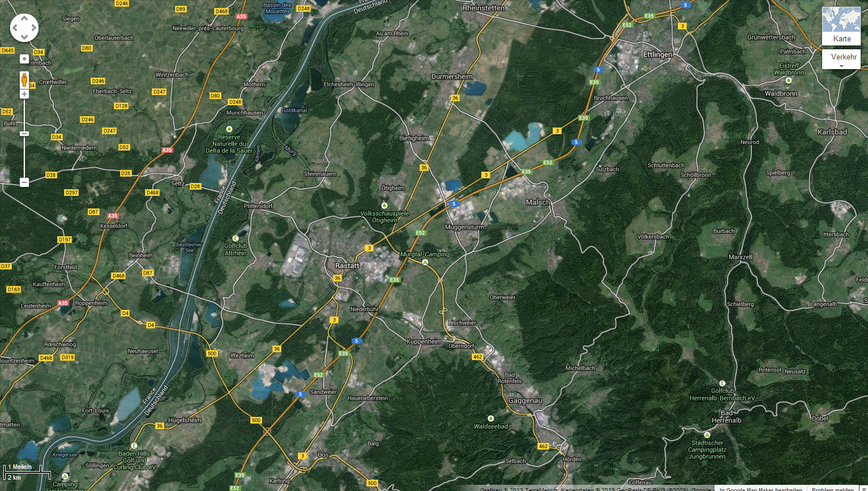
Task: Click the Murgtal-Camping tent marker icon
Action: click(x=425, y=262)
